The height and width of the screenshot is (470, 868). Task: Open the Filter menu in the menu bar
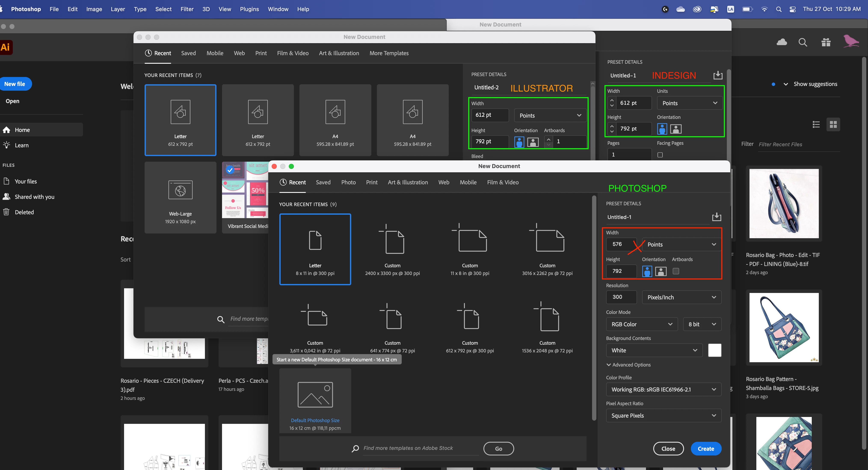point(187,9)
